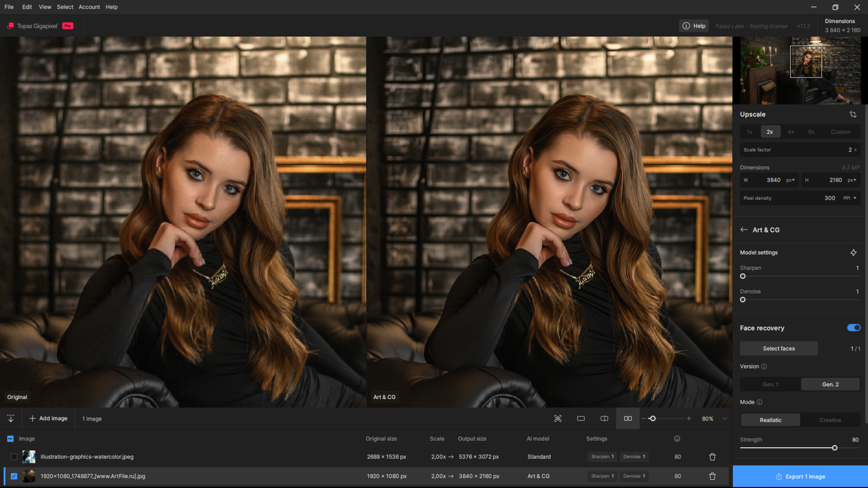Click the zoom-to-fit icon in toolbar
The height and width of the screenshot is (488, 868).
(558, 419)
